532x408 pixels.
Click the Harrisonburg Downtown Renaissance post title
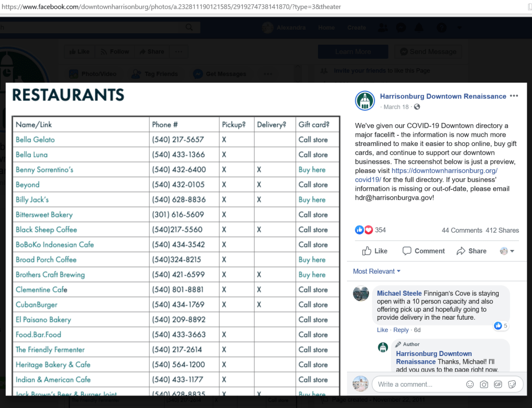click(x=443, y=96)
